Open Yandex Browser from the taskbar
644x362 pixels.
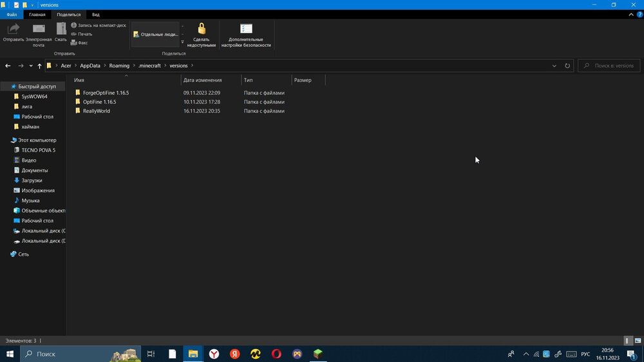214,354
